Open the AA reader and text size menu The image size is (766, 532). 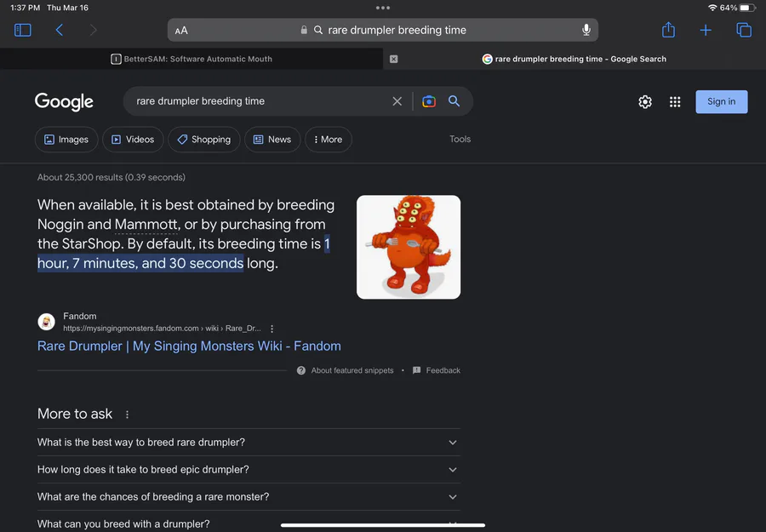click(x=181, y=31)
